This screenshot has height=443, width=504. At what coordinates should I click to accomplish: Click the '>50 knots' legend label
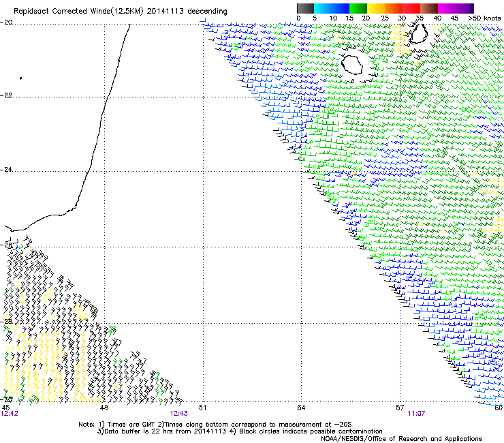(484, 18)
